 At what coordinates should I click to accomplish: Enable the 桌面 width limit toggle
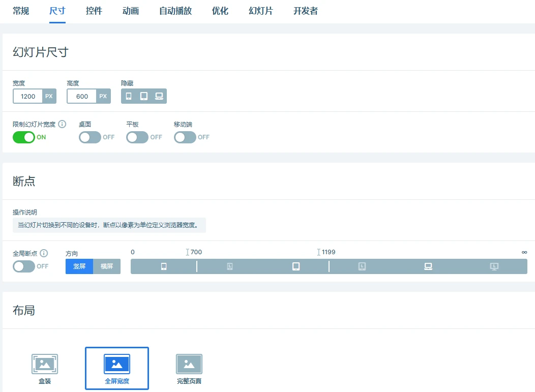89,137
